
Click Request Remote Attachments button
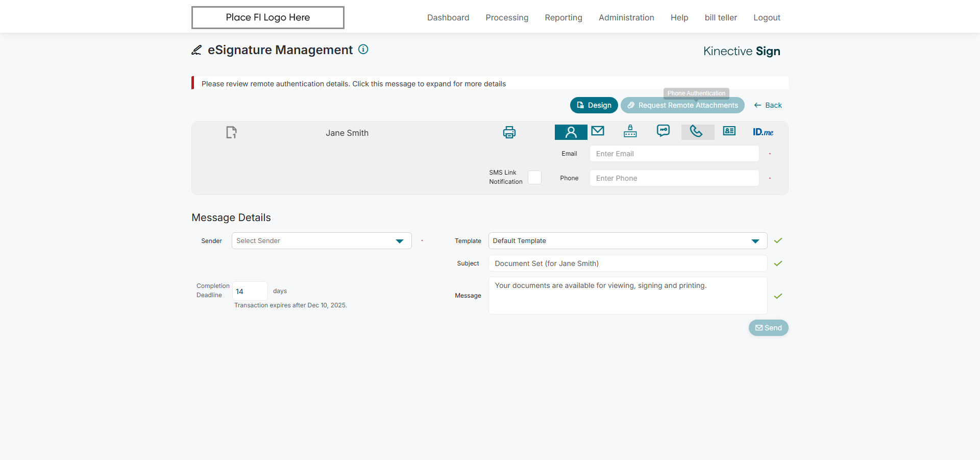pyautogui.click(x=682, y=105)
